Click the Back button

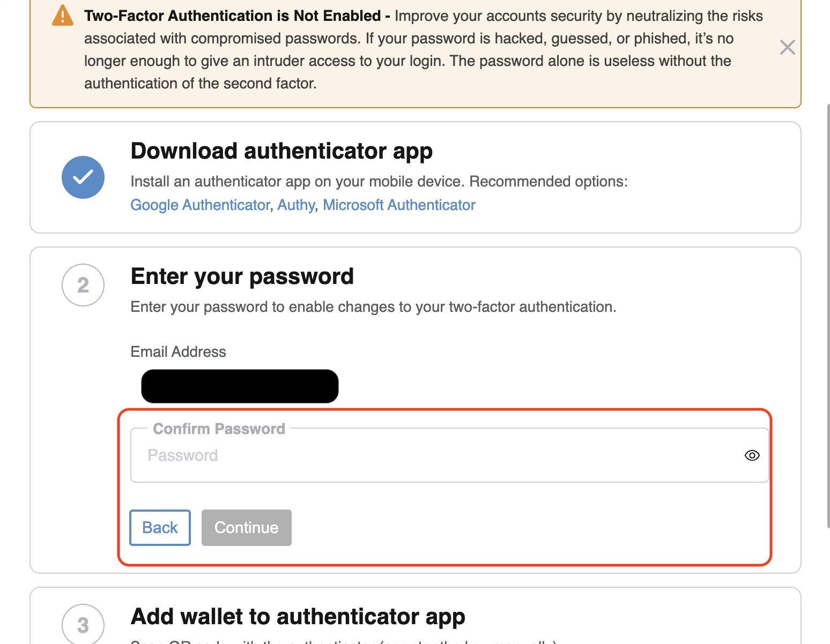160,528
